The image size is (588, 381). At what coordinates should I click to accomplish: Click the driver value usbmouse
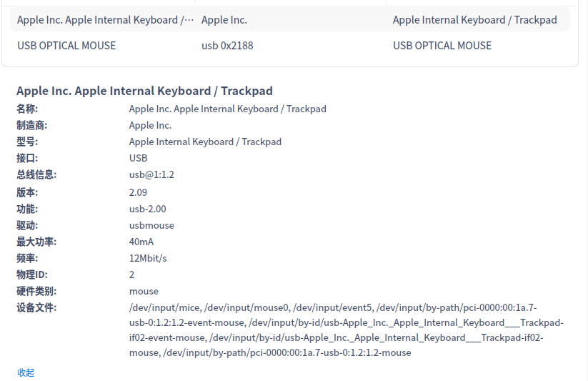pyautogui.click(x=151, y=225)
